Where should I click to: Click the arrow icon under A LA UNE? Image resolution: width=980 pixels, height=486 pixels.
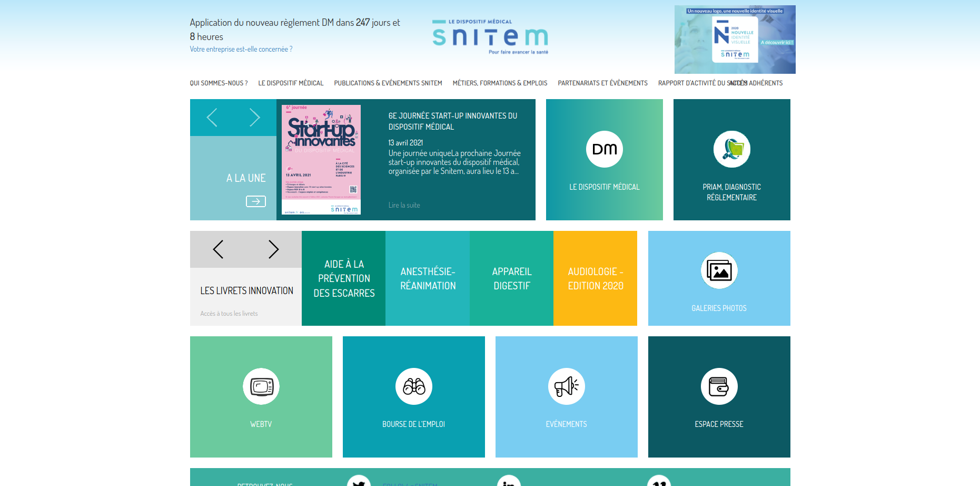[256, 201]
